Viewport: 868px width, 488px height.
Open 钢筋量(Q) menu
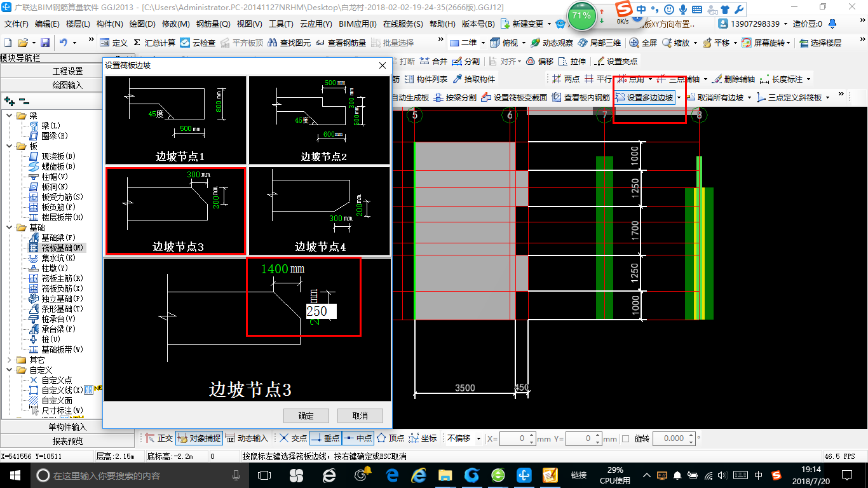(x=213, y=24)
